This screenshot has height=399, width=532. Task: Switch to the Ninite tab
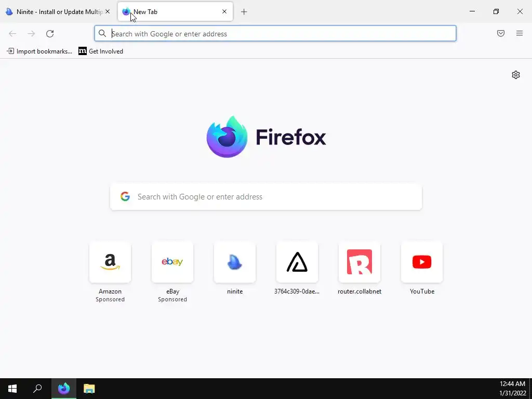point(58,11)
